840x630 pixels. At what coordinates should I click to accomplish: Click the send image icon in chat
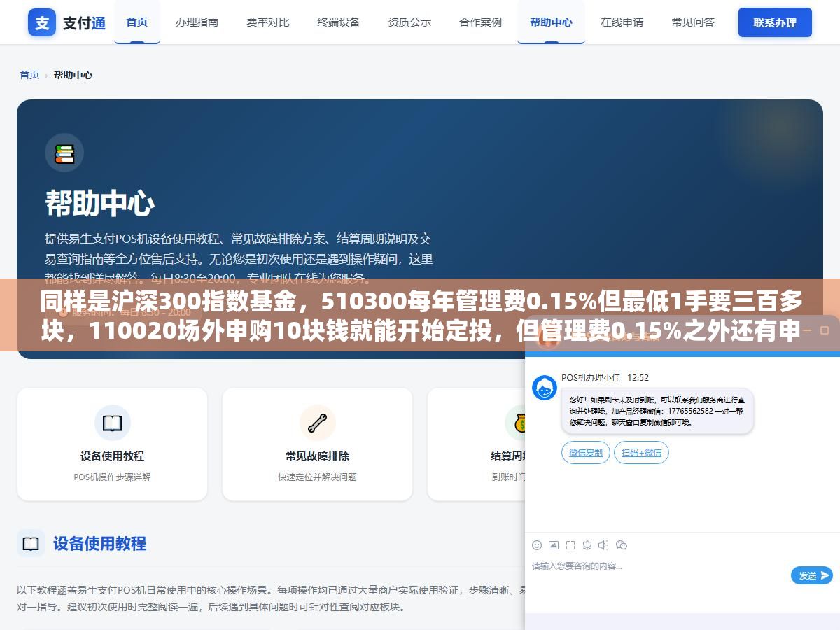[x=554, y=545]
